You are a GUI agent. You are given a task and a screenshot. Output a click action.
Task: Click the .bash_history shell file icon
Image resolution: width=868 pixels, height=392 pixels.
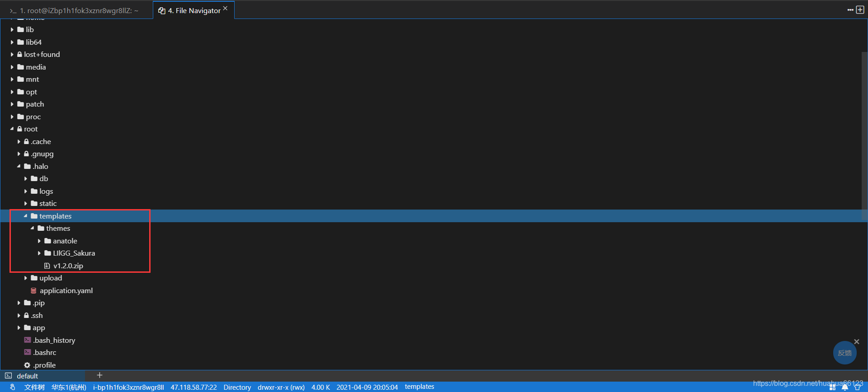(27, 340)
